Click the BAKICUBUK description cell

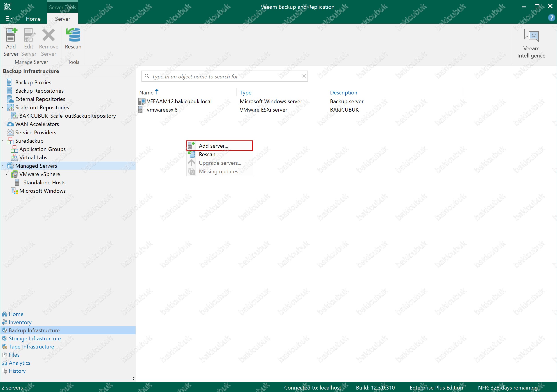pos(344,110)
